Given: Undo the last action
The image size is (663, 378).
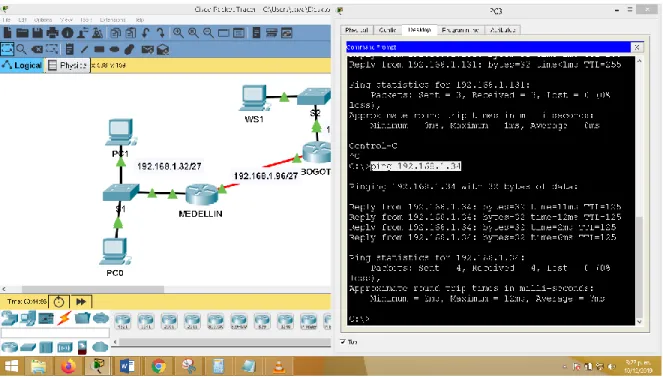Looking at the screenshot, I should point(146,33).
